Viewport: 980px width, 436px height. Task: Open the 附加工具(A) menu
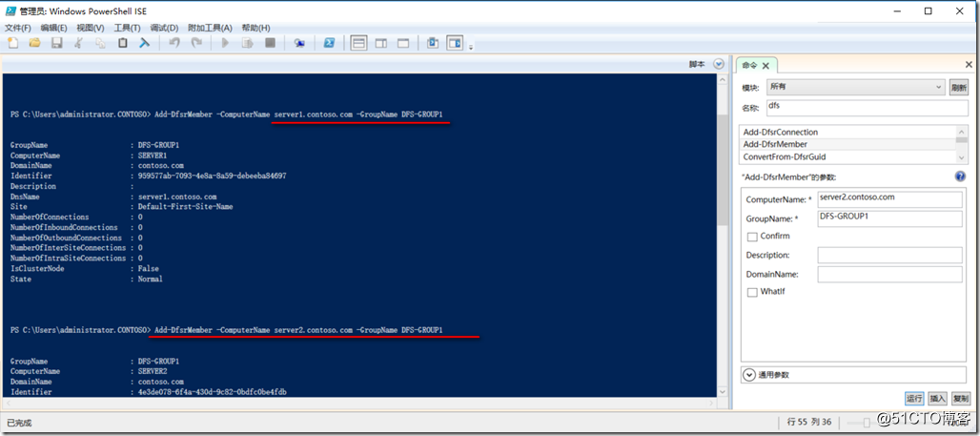(x=210, y=29)
